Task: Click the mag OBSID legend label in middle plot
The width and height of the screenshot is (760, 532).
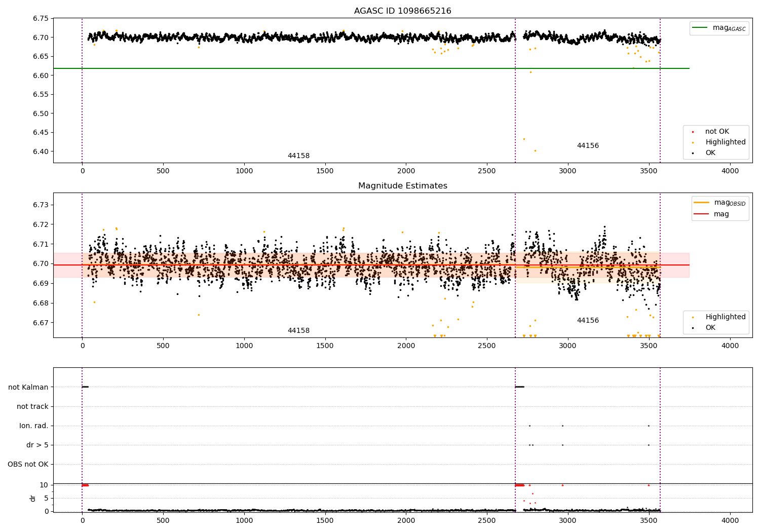Action: [730, 203]
